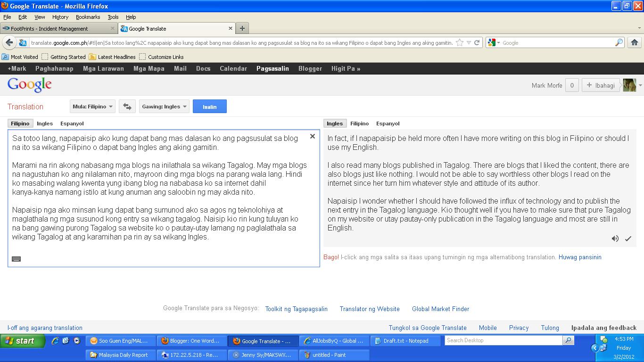Open the Mula: Filipino language dropdown

click(92, 106)
